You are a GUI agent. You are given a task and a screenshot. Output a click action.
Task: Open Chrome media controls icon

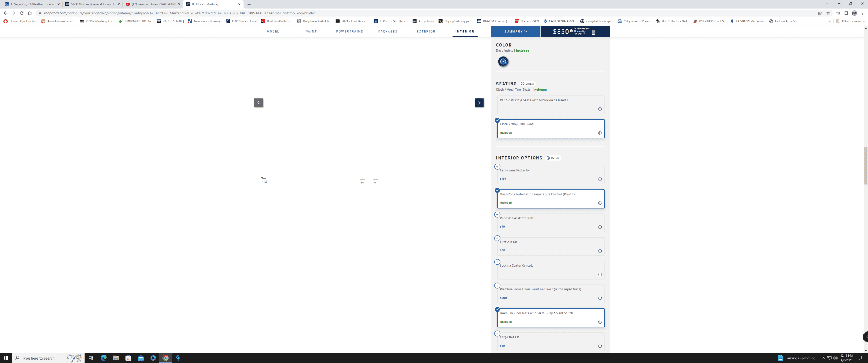point(838,13)
